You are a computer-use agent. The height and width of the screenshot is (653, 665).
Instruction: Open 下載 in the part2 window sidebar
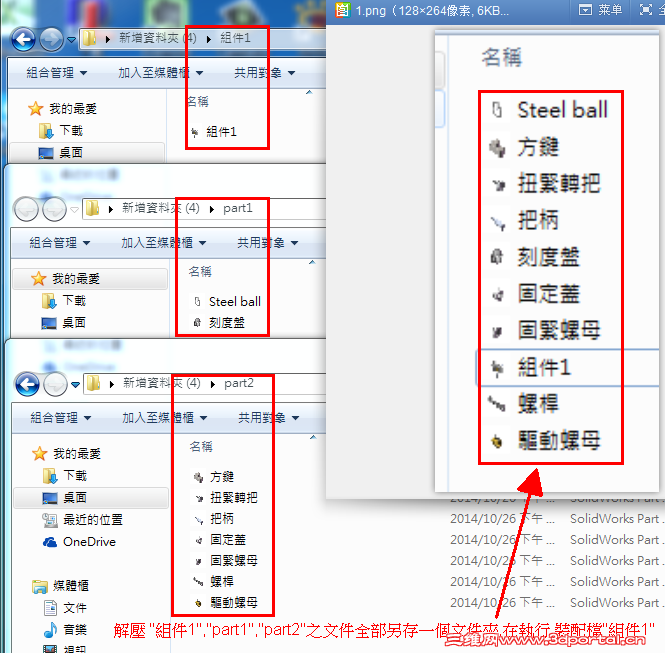tap(65, 476)
